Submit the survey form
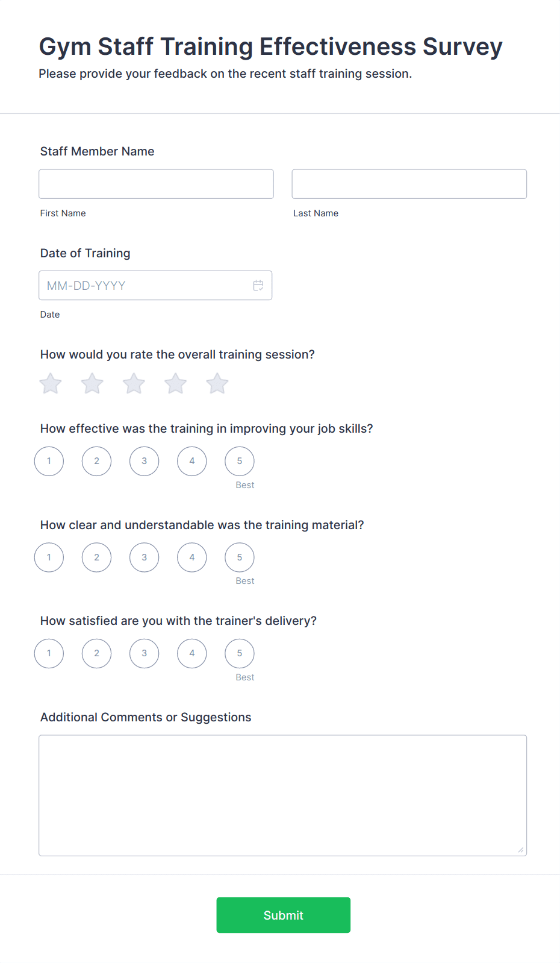The width and height of the screenshot is (560, 963). click(284, 915)
